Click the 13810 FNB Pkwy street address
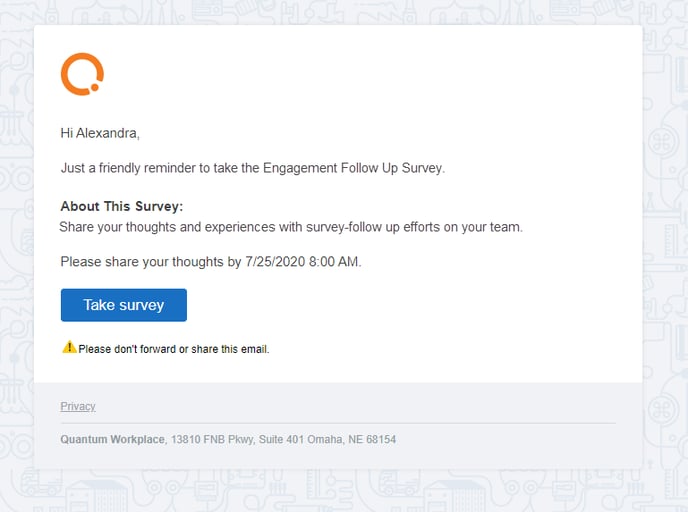This screenshot has width=688, height=512. (x=213, y=439)
